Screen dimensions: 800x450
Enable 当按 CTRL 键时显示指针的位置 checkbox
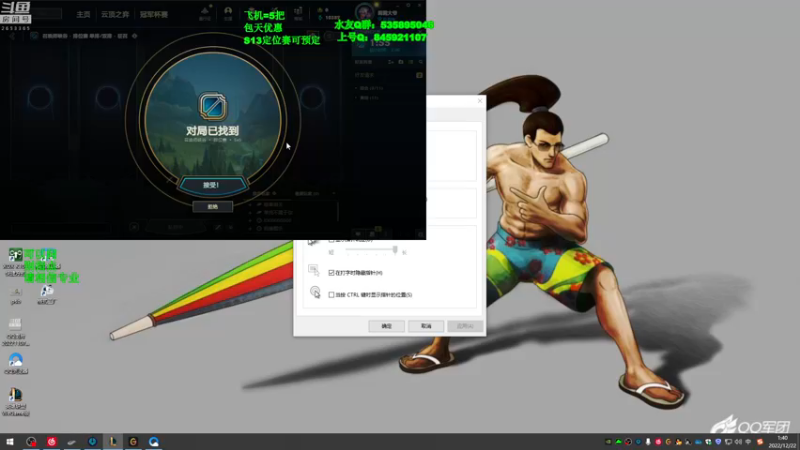(332, 295)
